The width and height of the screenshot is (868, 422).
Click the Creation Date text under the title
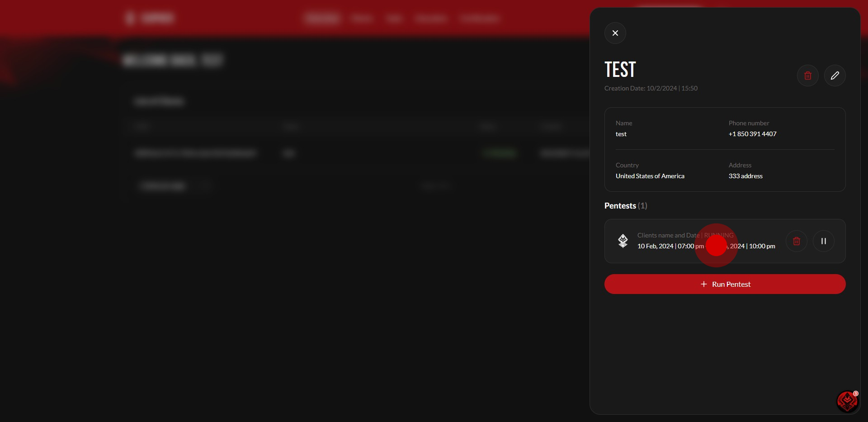click(651, 88)
